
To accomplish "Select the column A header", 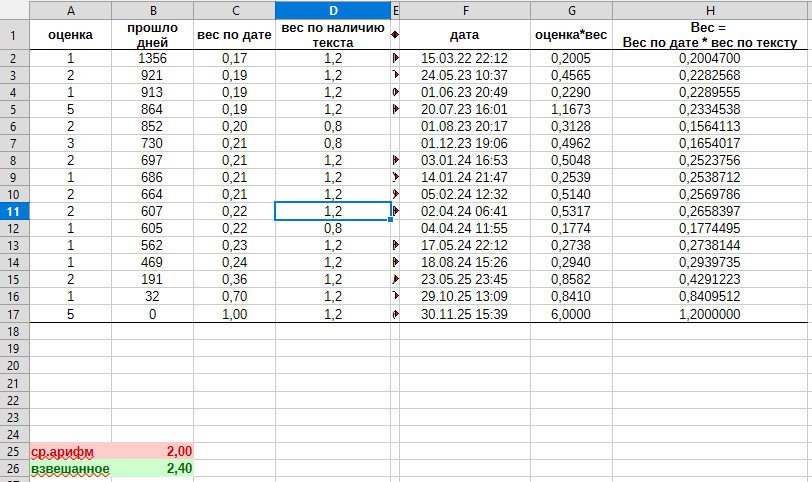I will (70, 9).
